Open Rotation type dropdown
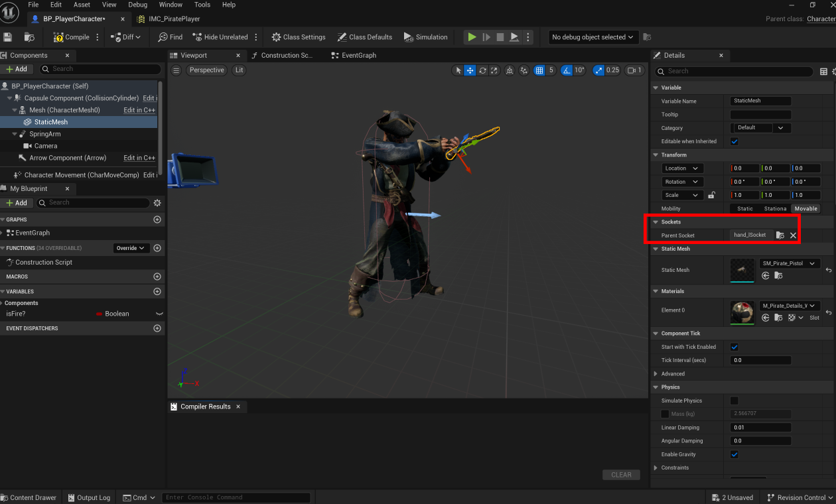 click(x=683, y=182)
